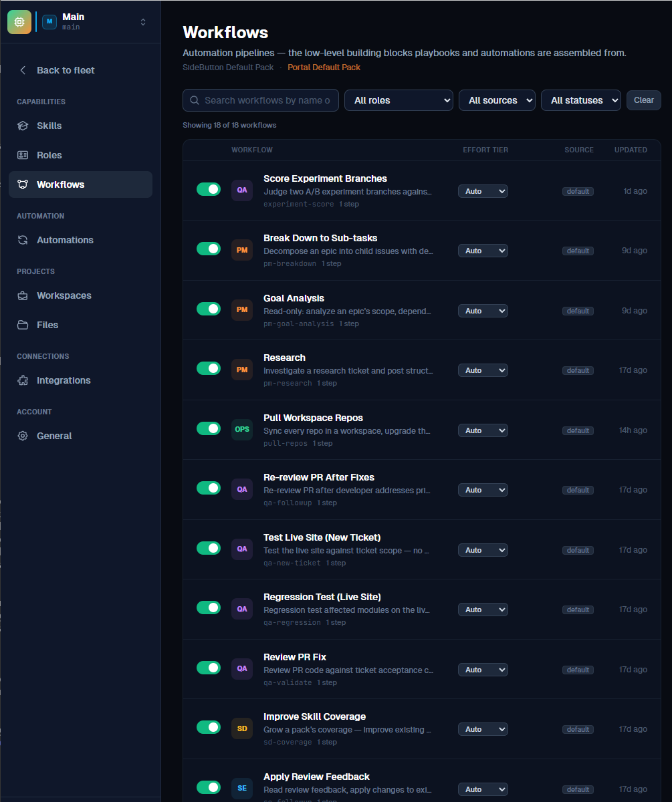
Task: Click the Effort Tier column header
Action: click(x=485, y=150)
